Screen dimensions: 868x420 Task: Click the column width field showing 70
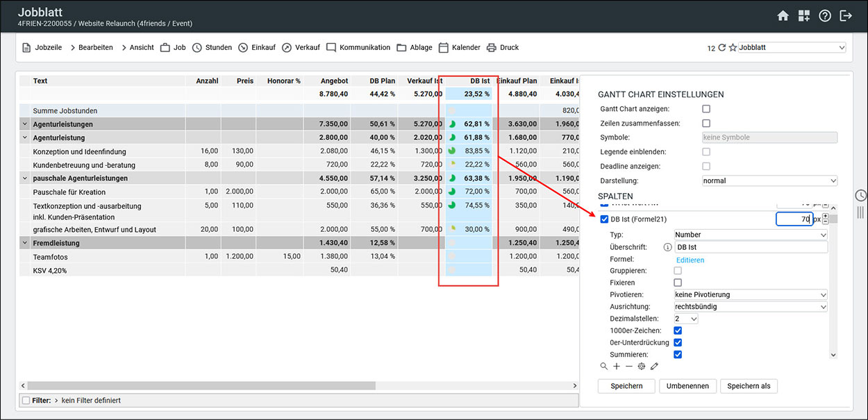794,219
